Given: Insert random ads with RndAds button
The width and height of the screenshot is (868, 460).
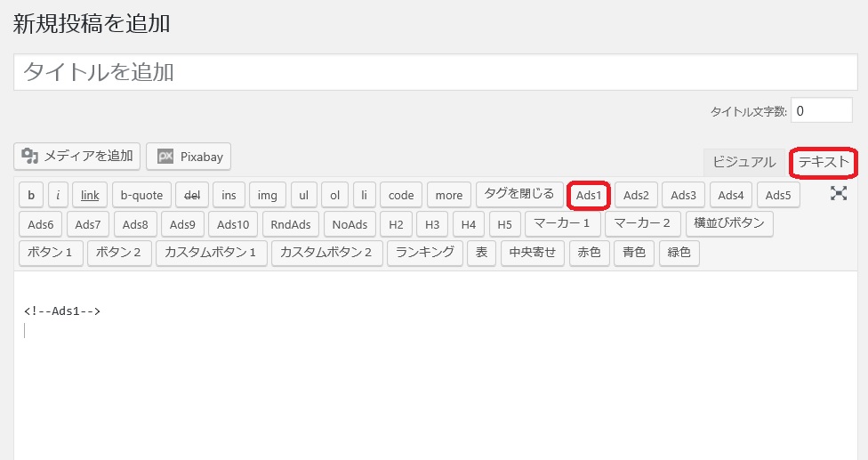Looking at the screenshot, I should coord(291,224).
